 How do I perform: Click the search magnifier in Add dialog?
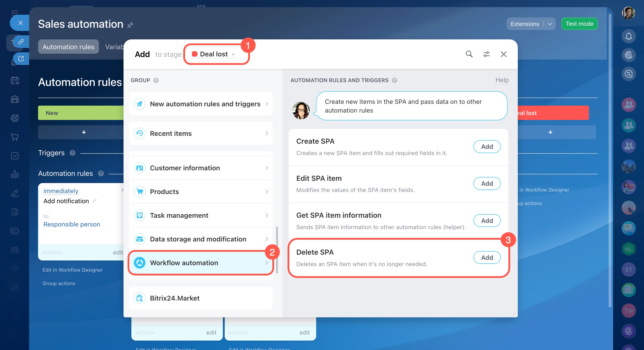click(x=469, y=54)
